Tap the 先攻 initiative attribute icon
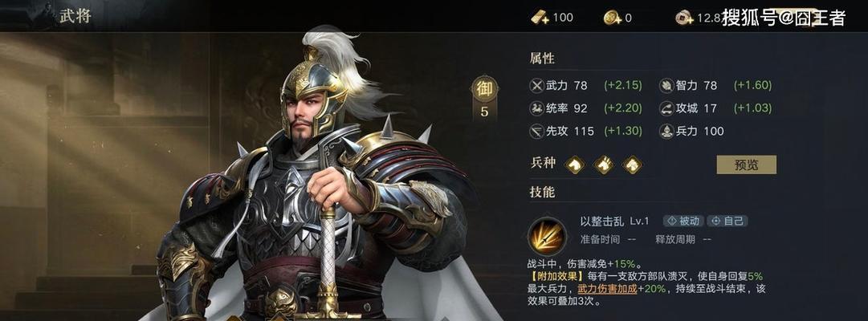 click(536, 131)
